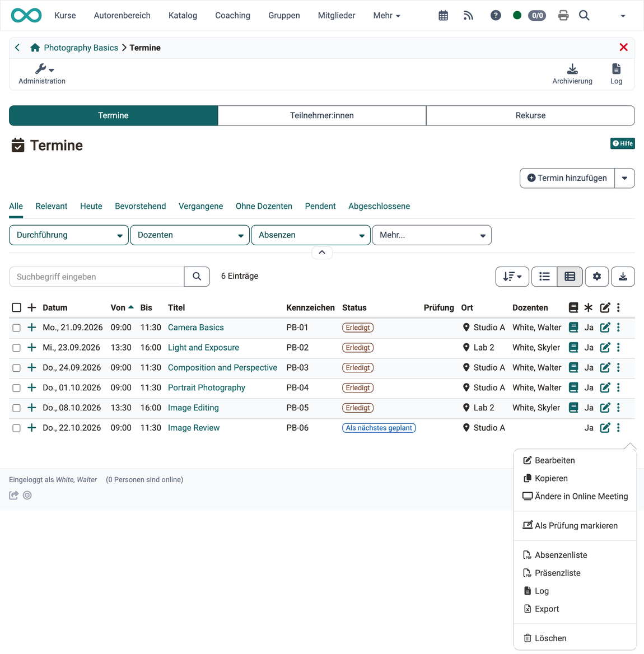Viewport: 644px width, 654px height.
Task: Open the Image Review link
Action: point(194,428)
